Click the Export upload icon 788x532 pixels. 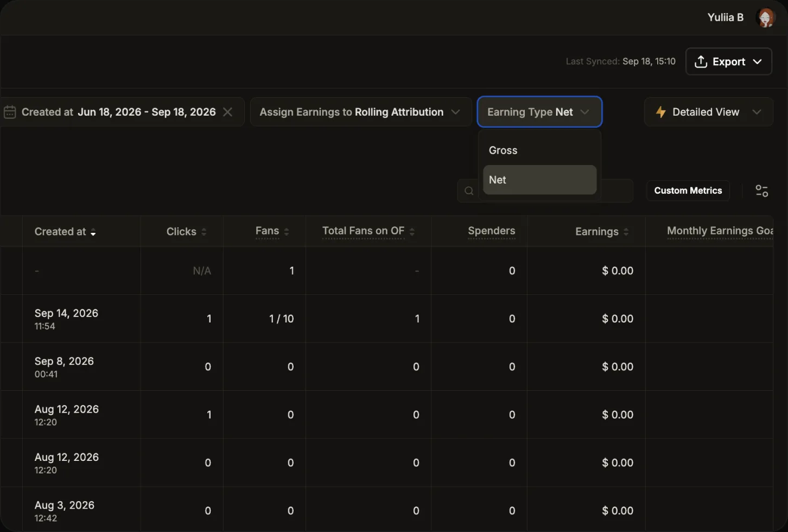coord(701,61)
